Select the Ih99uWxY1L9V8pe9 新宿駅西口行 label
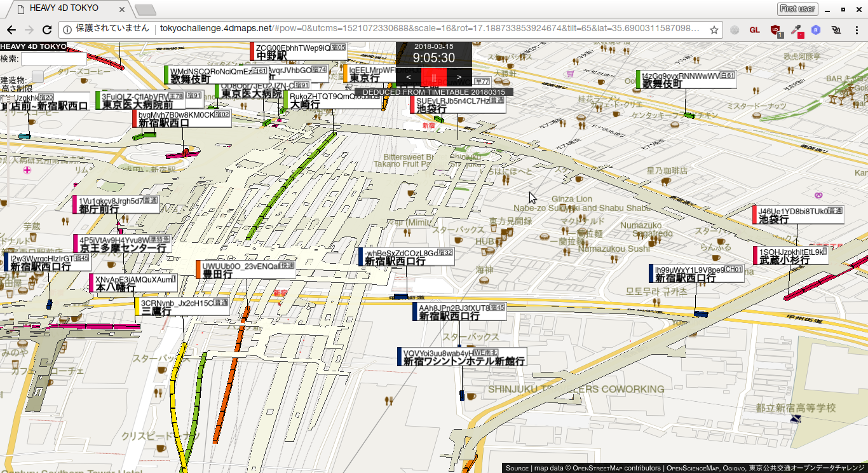This screenshot has height=473, width=868. 696,273
